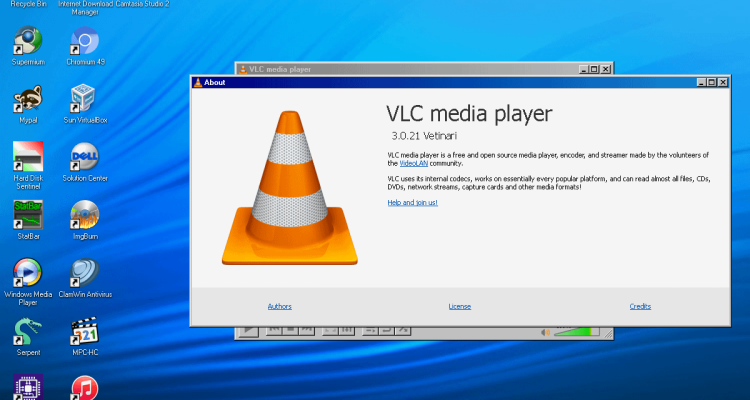
Task: Click the red music note desktop icon
Action: coord(85,388)
